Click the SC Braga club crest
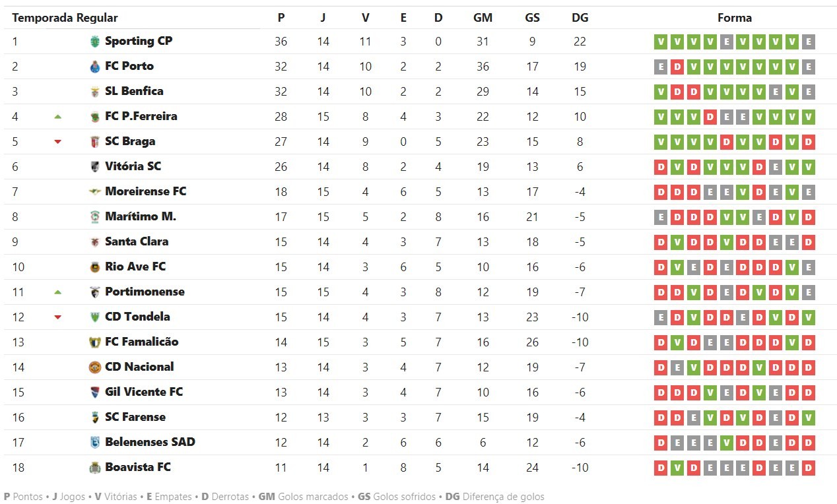This screenshot has width=837, height=504. pos(94,142)
